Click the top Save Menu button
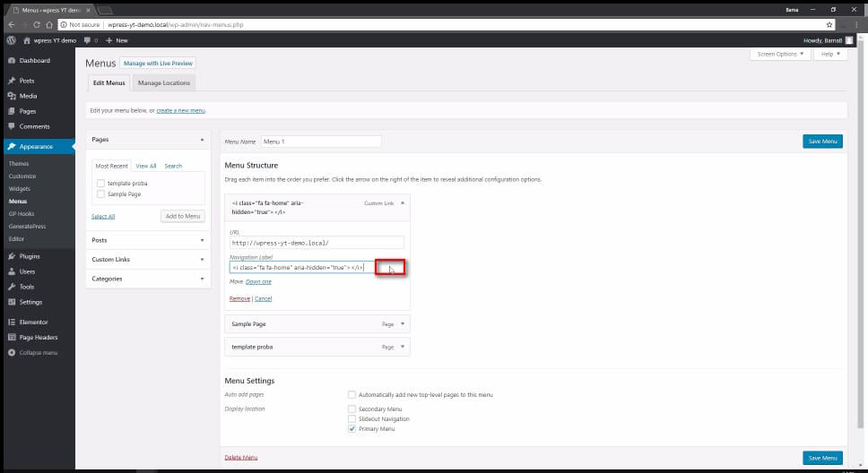This screenshot has width=868, height=473. tap(822, 142)
